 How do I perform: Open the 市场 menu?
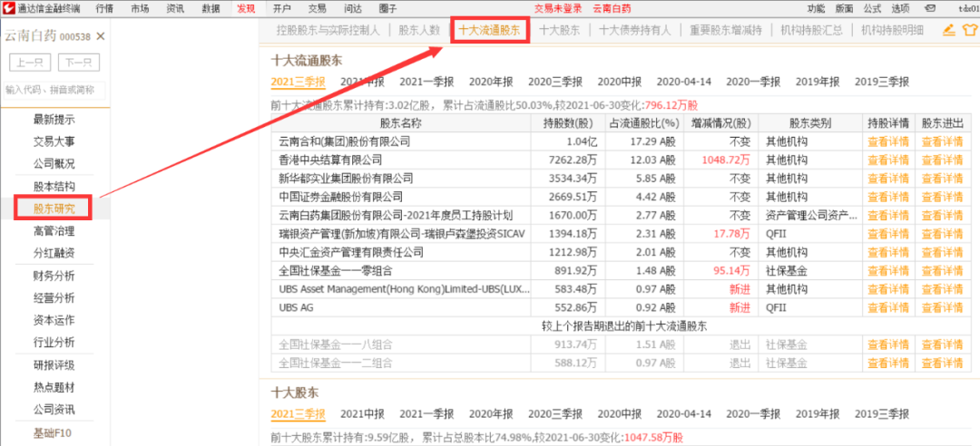tap(140, 8)
